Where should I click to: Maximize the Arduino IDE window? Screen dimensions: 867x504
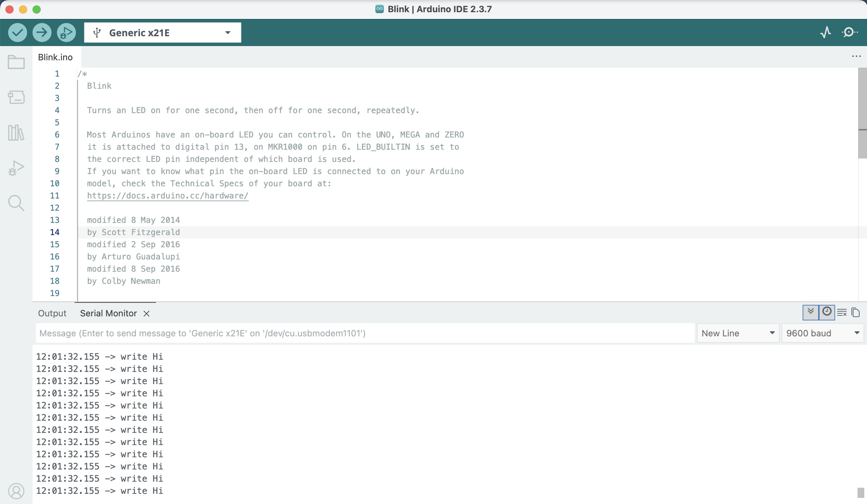pyautogui.click(x=37, y=9)
